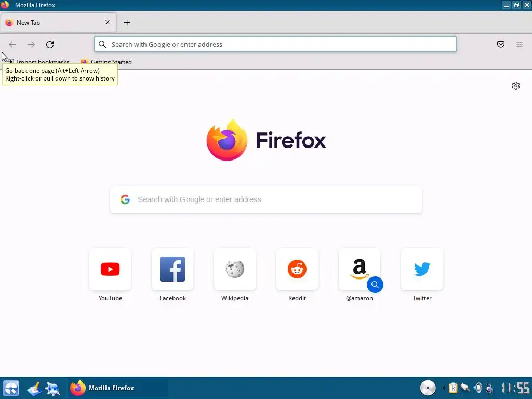This screenshot has width=532, height=399.
Task: Open the YouTube shortcut tile
Action: 110,269
